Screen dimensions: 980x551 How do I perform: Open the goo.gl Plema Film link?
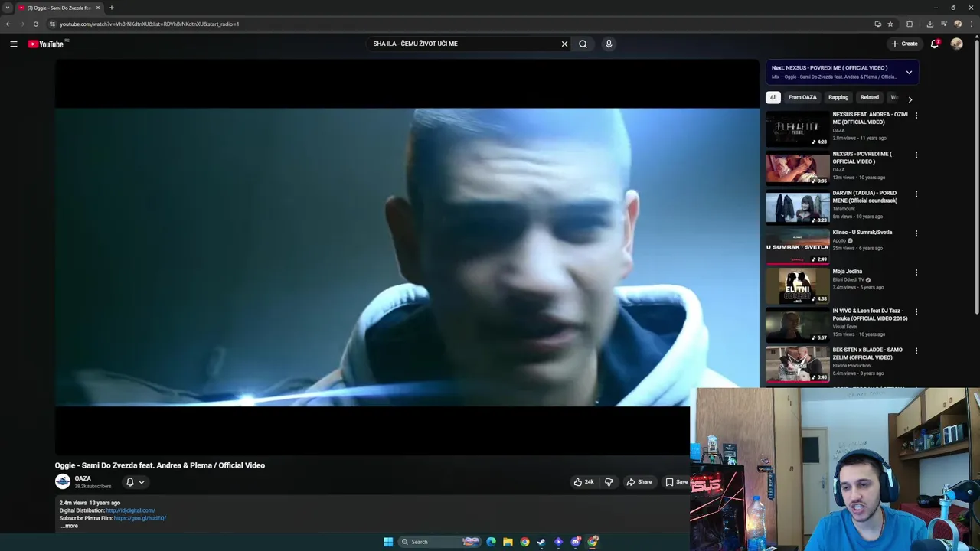(x=140, y=518)
